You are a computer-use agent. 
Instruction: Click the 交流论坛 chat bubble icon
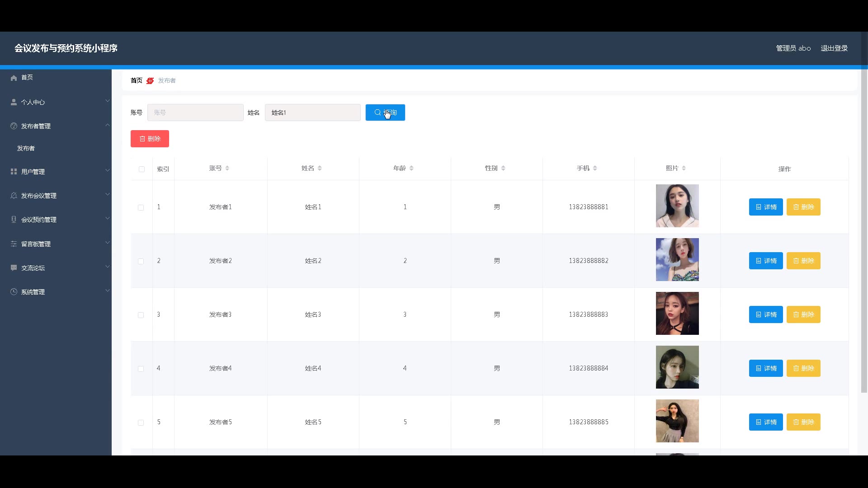click(x=14, y=268)
